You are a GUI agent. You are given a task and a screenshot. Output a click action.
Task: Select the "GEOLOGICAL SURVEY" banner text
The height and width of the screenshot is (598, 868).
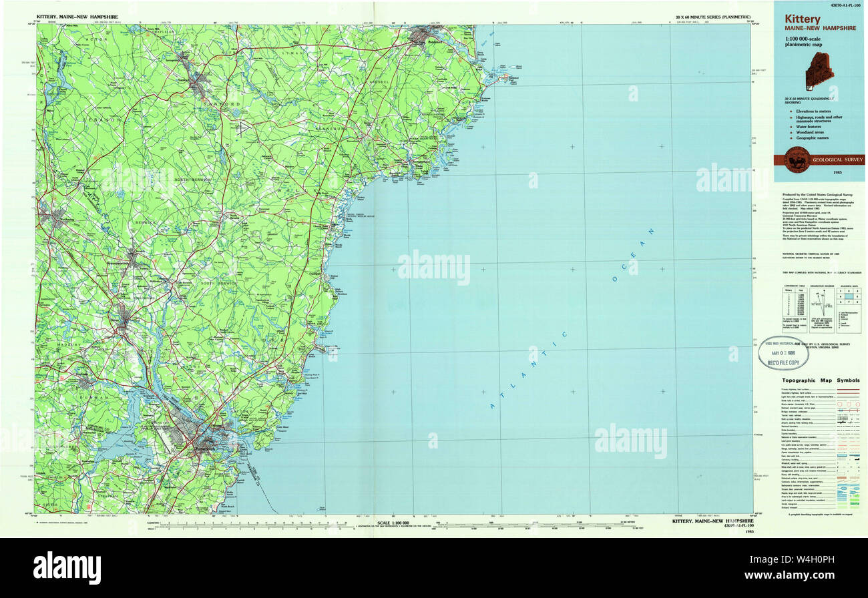pos(837,160)
